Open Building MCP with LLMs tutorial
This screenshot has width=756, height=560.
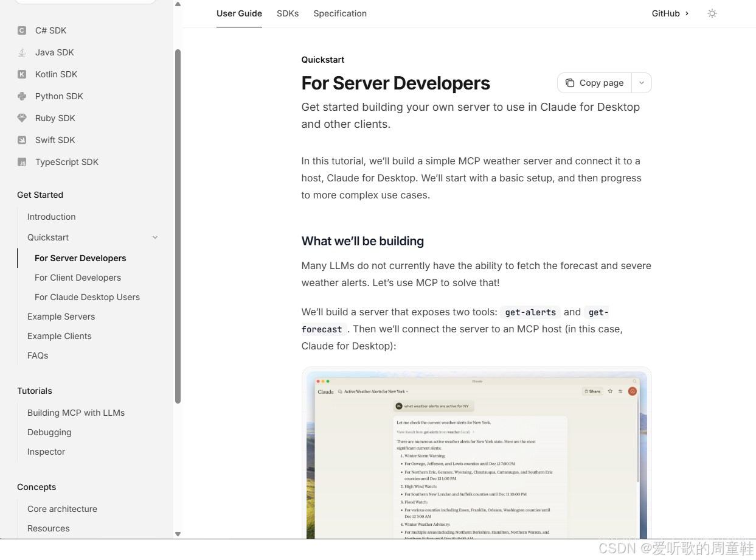point(76,413)
